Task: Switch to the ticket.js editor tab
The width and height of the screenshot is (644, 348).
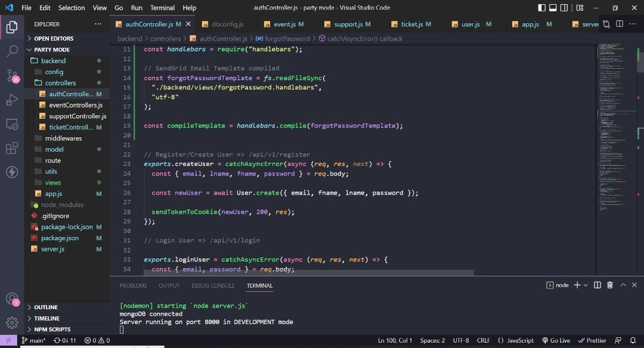Action: (411, 24)
